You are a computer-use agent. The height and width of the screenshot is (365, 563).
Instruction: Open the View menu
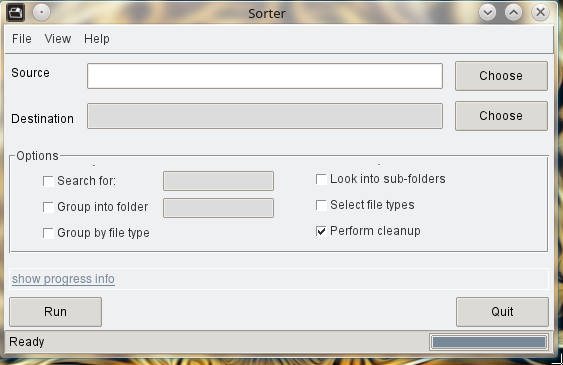[x=58, y=39]
